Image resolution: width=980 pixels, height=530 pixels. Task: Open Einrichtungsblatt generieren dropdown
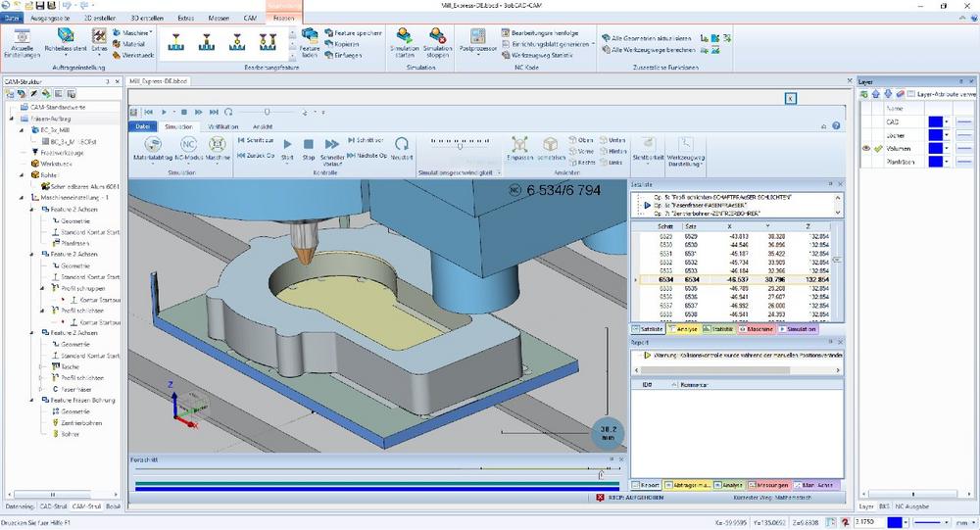[x=549, y=44]
